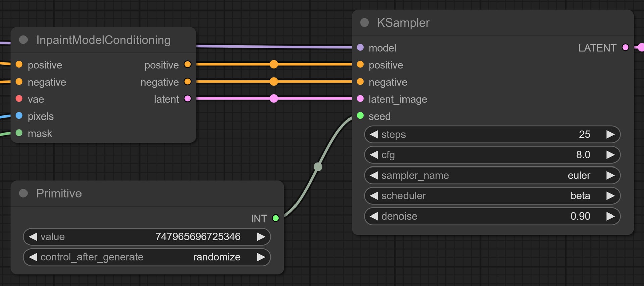This screenshot has height=286, width=644.
Task: Select the InpaintModelConditioning node title
Action: point(103,40)
